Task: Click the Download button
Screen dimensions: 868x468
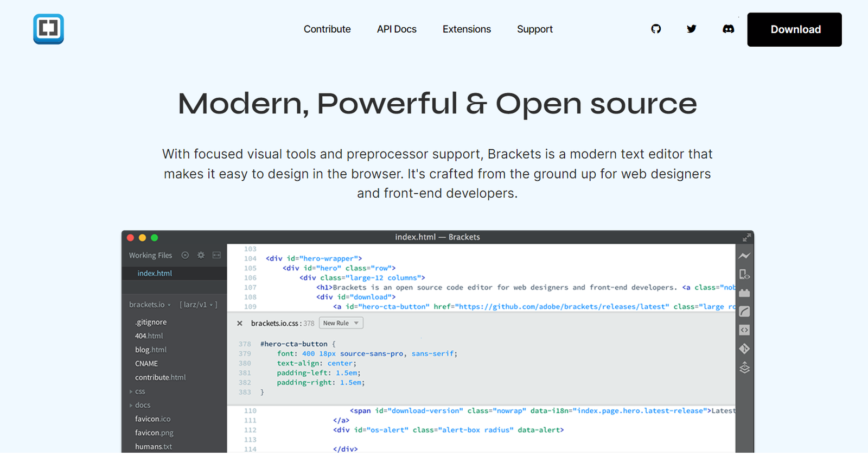Action: tap(794, 29)
